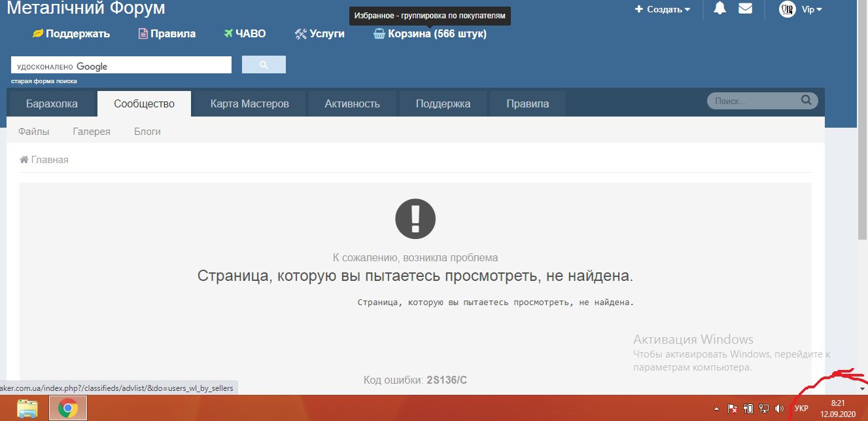Open File Explorer from taskbar

tap(27, 409)
